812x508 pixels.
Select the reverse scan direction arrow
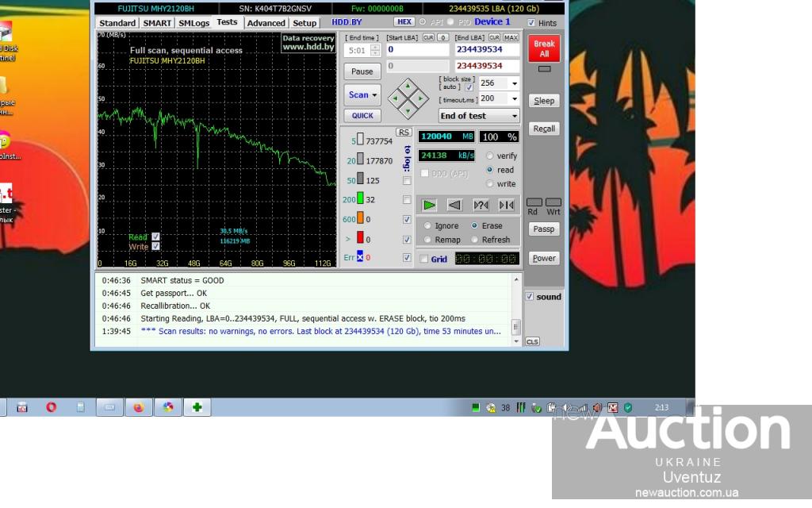tap(454, 206)
